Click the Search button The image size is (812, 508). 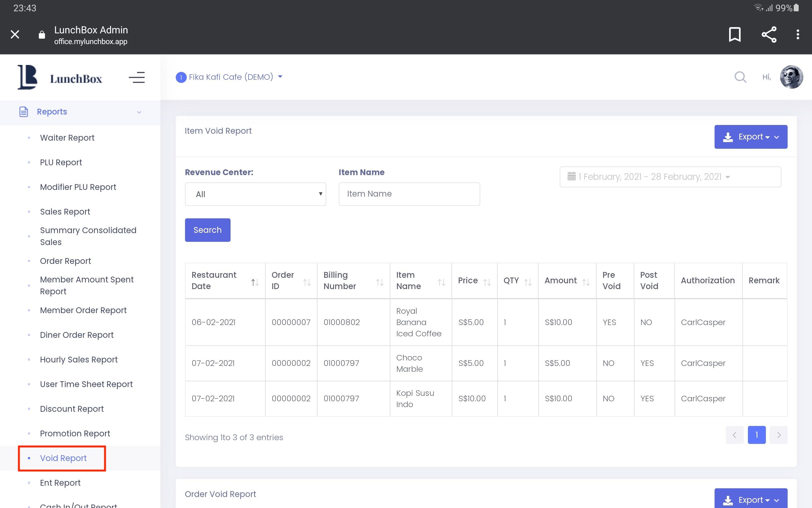[x=207, y=230]
